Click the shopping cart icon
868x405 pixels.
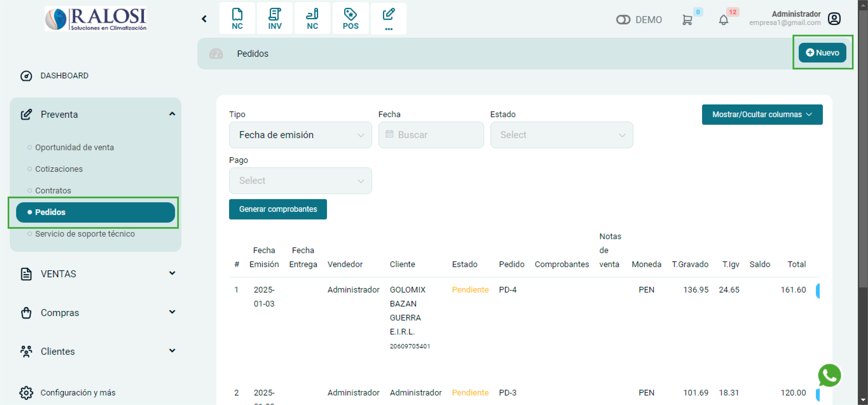687,20
